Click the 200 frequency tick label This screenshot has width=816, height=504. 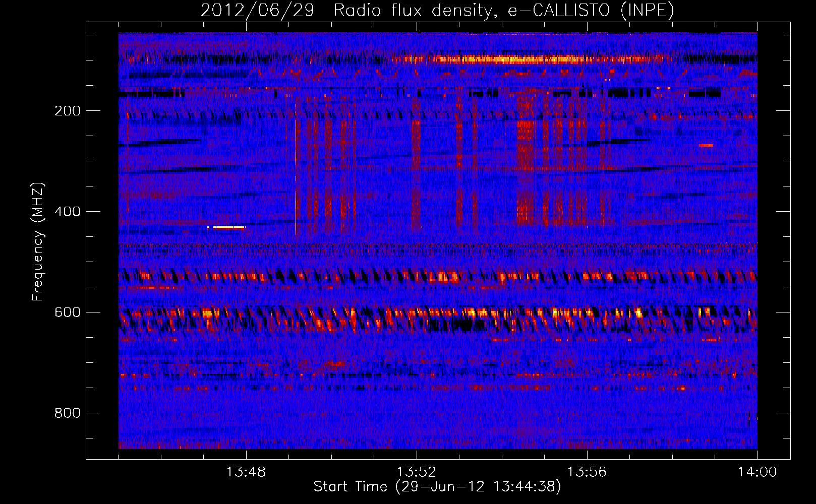click(x=68, y=111)
